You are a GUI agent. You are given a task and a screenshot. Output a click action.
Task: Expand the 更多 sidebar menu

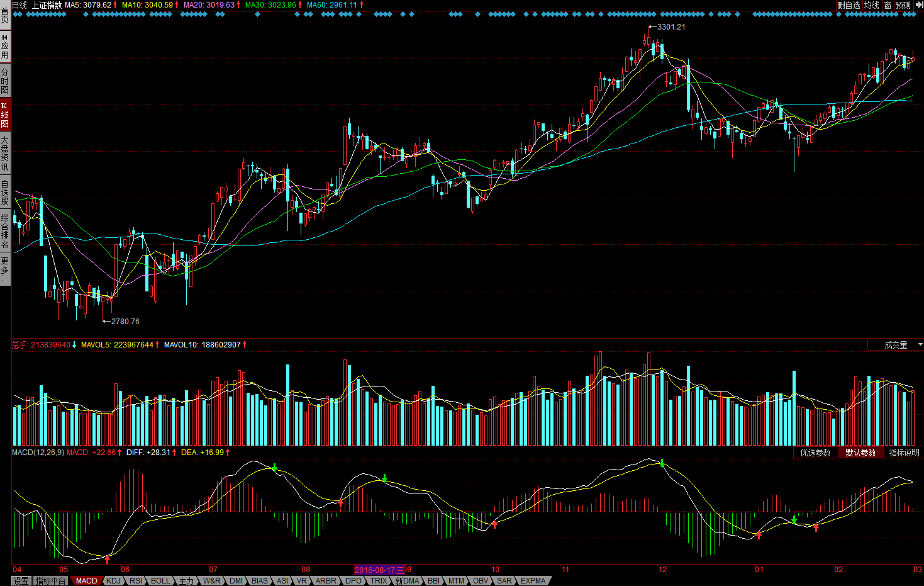pos(5,268)
